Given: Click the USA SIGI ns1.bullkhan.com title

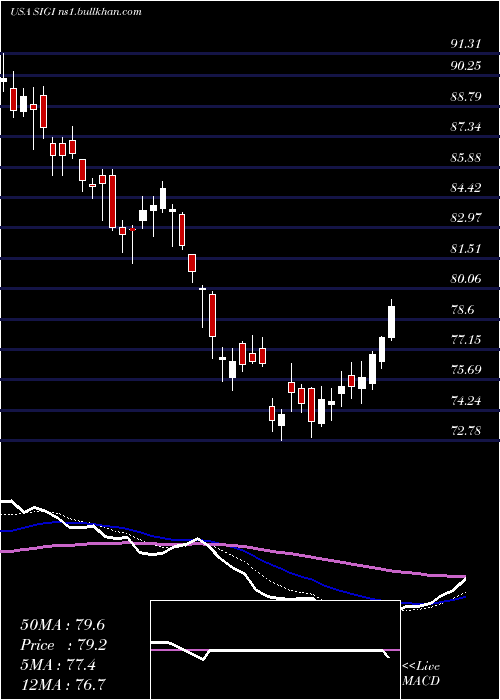Looking at the screenshot, I should tap(75, 12).
